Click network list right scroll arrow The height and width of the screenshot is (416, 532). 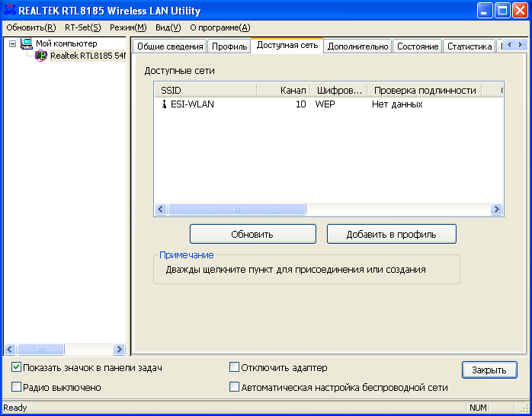[x=496, y=210]
